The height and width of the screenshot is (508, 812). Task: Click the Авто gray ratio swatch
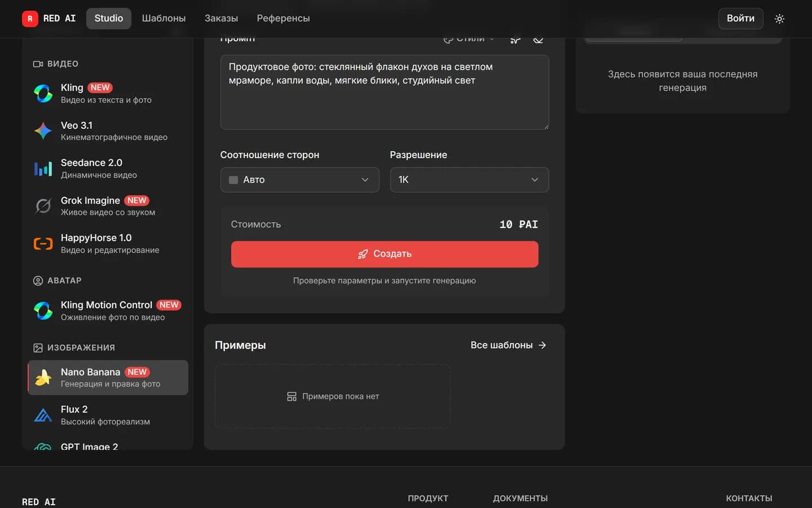pos(233,180)
